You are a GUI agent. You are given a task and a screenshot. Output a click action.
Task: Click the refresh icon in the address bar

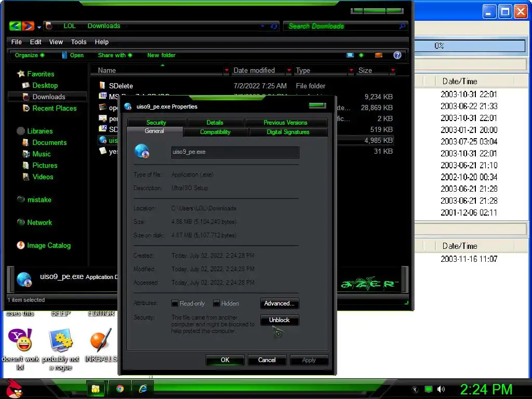click(274, 26)
